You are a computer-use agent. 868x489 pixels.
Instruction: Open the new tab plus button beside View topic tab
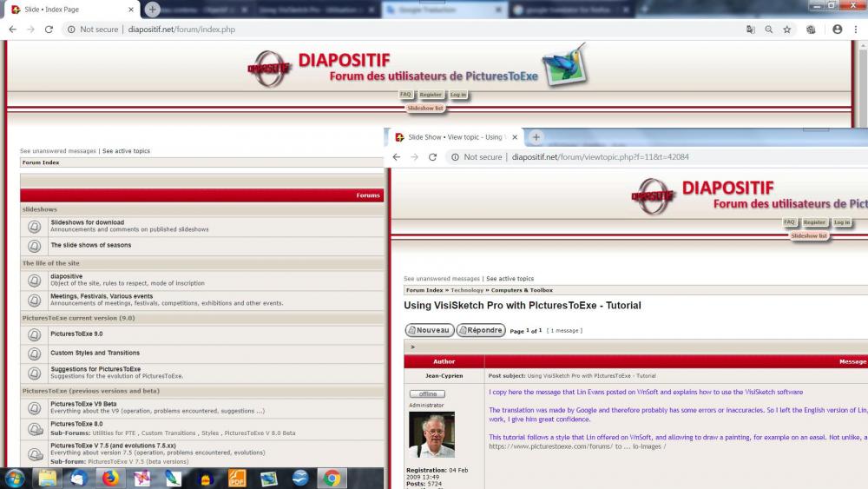[x=536, y=137]
